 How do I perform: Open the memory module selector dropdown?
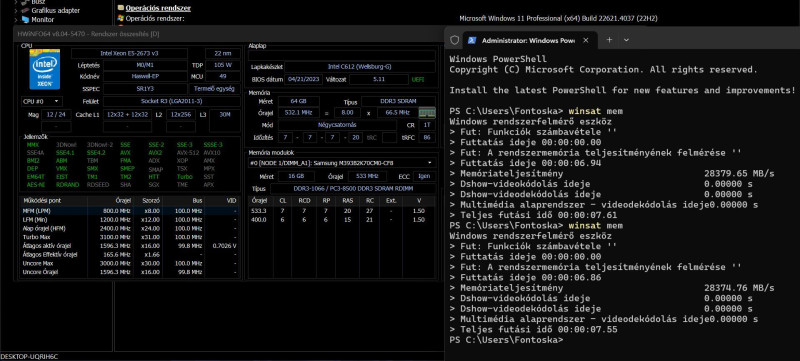click(342, 163)
